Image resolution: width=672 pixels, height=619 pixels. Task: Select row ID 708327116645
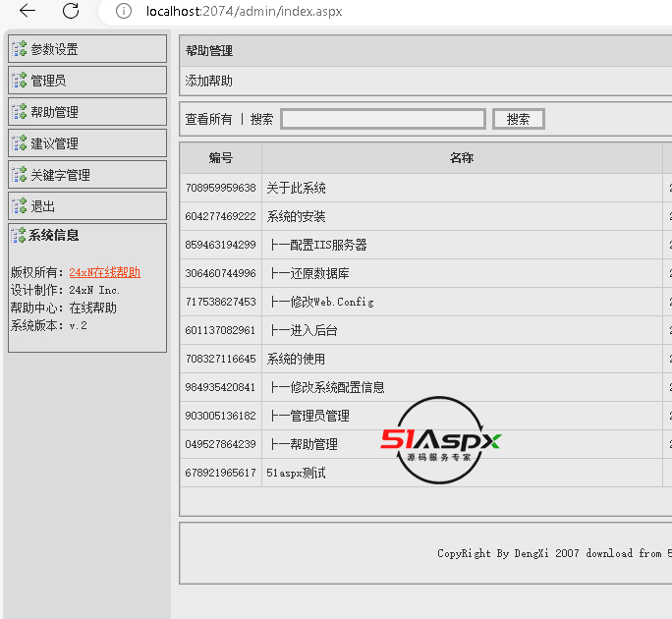(x=221, y=359)
